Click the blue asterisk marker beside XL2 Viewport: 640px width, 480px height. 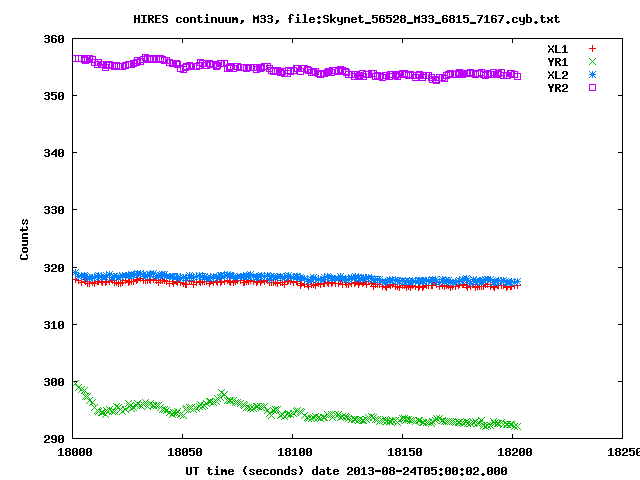point(592,75)
